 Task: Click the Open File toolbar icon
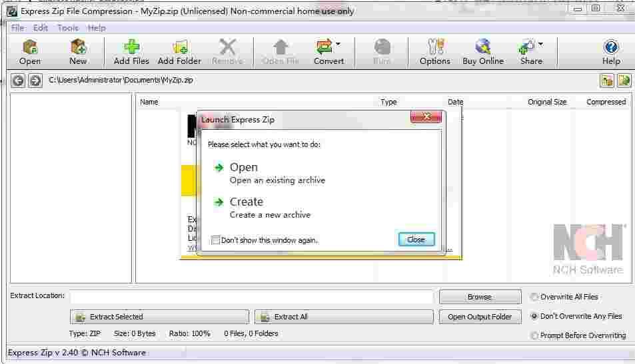pos(281,47)
